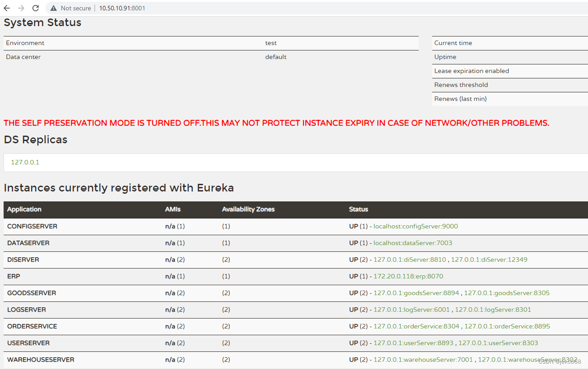Image resolution: width=588 pixels, height=369 pixels.
Task: Click the red self preservation mode warning
Action: [276, 123]
